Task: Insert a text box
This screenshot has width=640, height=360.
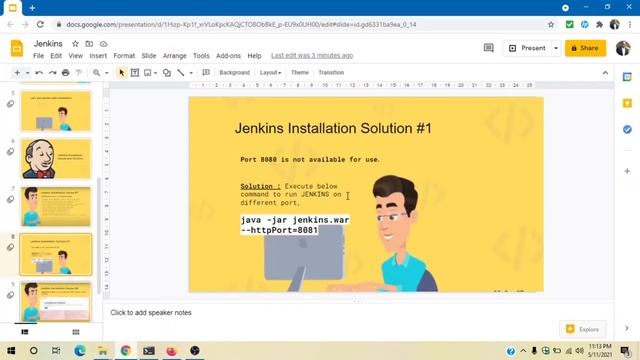Action: click(x=135, y=73)
